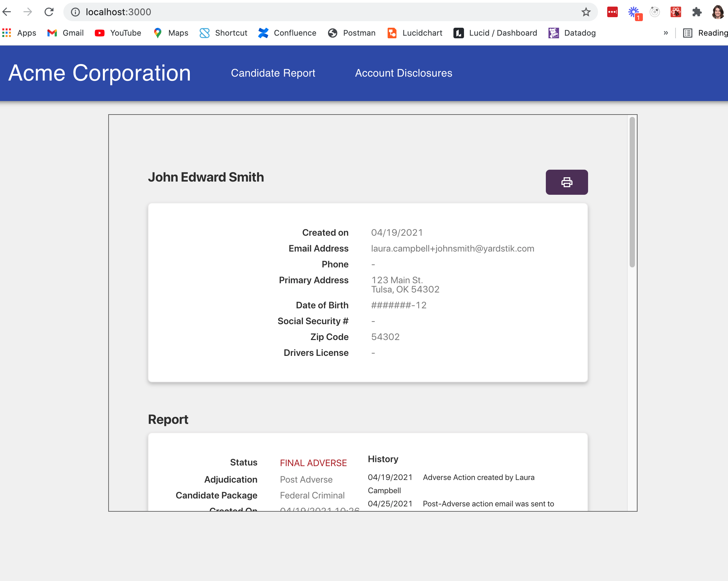Click the red LastPass extension icon
Viewport: 728px width, 581px height.
coord(612,12)
